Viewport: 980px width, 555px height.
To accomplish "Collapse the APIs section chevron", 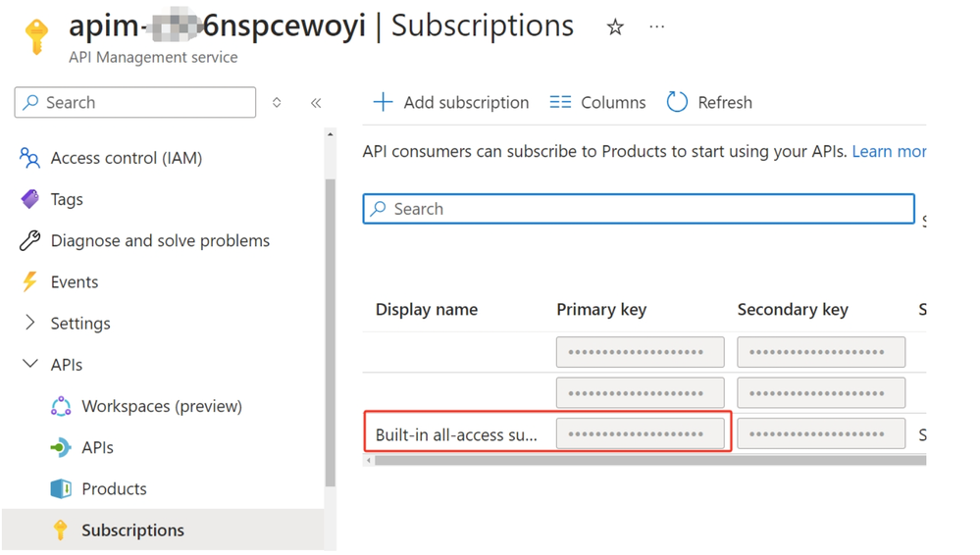I will pyautogui.click(x=29, y=364).
